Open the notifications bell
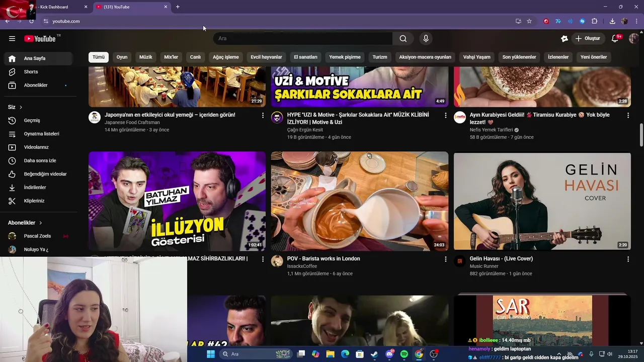The height and width of the screenshot is (362, 644). 615,39
